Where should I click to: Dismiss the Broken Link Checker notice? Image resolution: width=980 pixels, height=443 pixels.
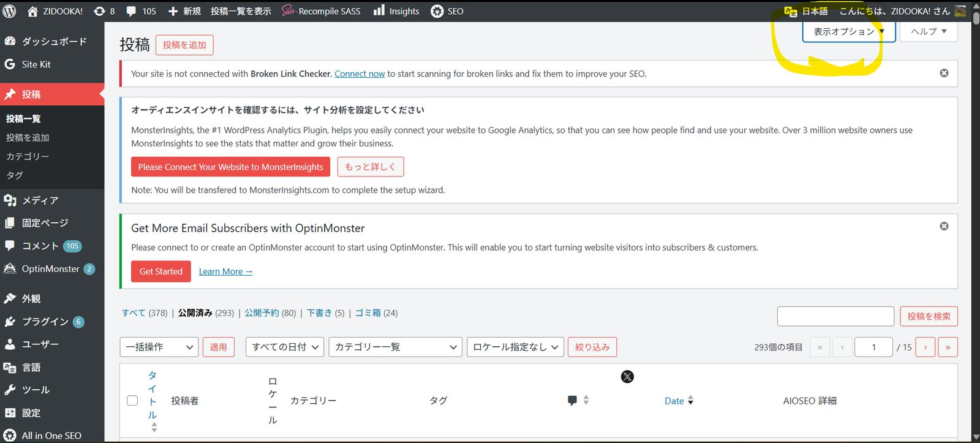(x=944, y=73)
